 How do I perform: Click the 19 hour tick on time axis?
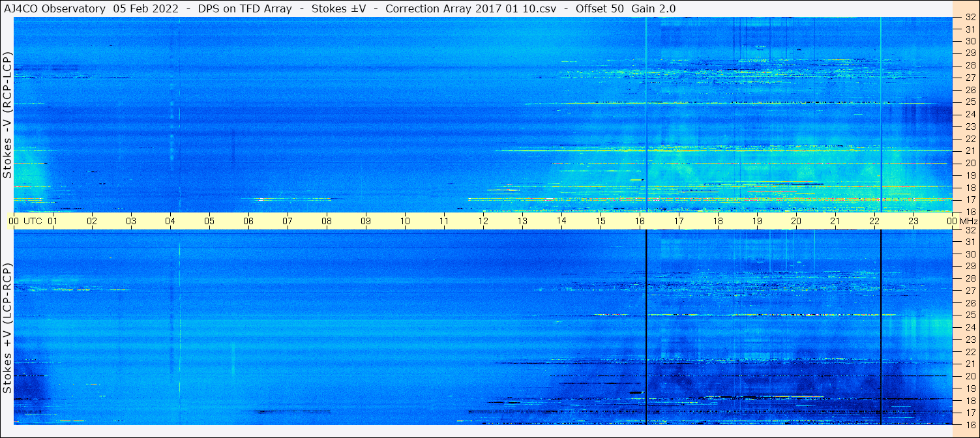(757, 221)
